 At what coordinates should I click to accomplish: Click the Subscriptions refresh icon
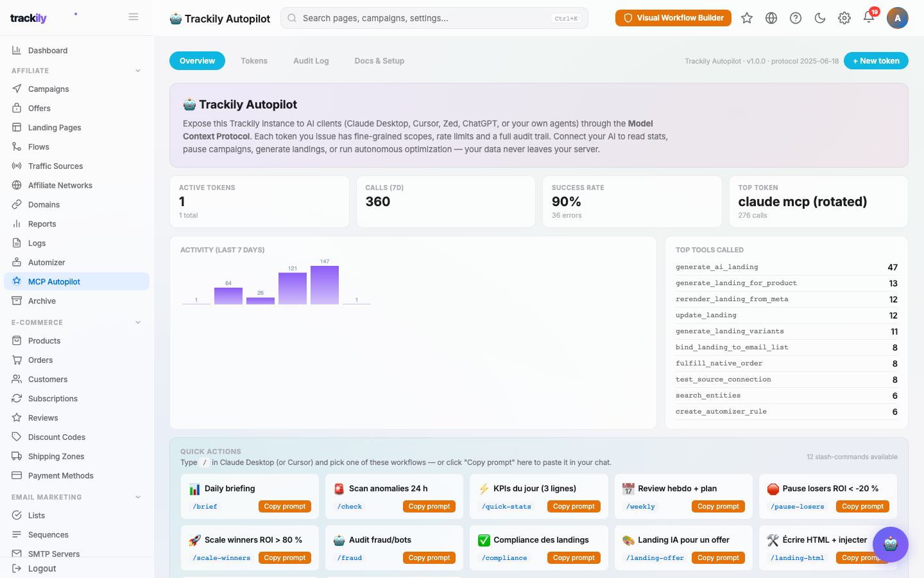[x=17, y=398]
